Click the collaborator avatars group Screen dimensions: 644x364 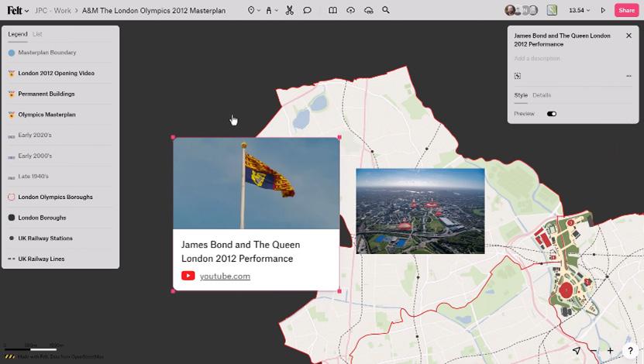522,10
